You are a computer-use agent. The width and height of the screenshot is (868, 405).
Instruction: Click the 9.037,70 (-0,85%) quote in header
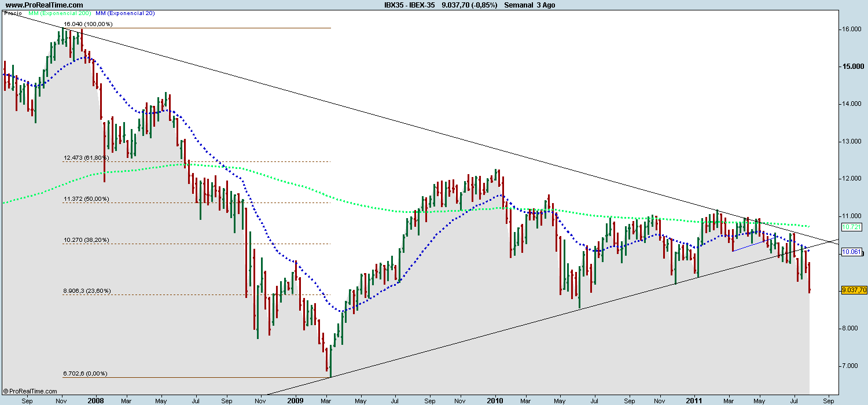point(469,5)
